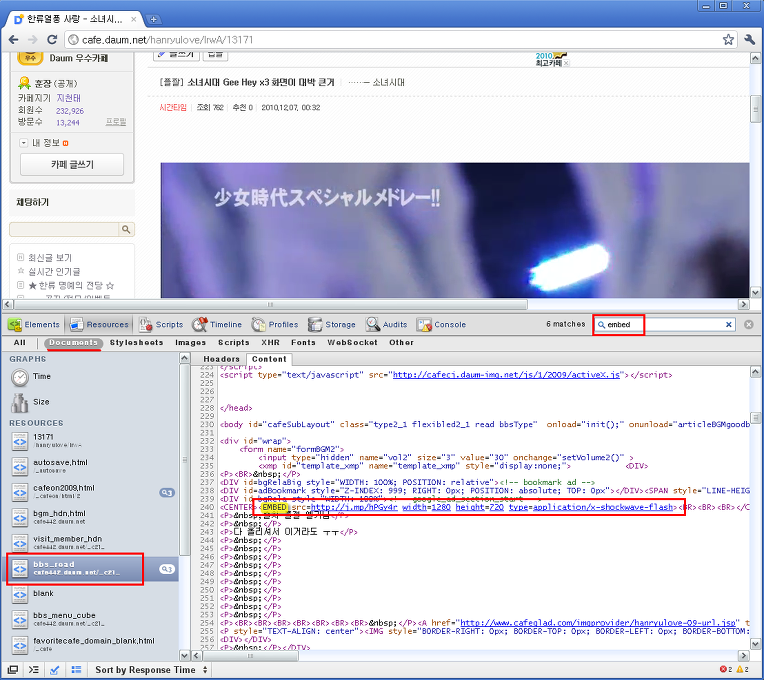
Task: Switch to Headers tab
Action: pyautogui.click(x=221, y=359)
